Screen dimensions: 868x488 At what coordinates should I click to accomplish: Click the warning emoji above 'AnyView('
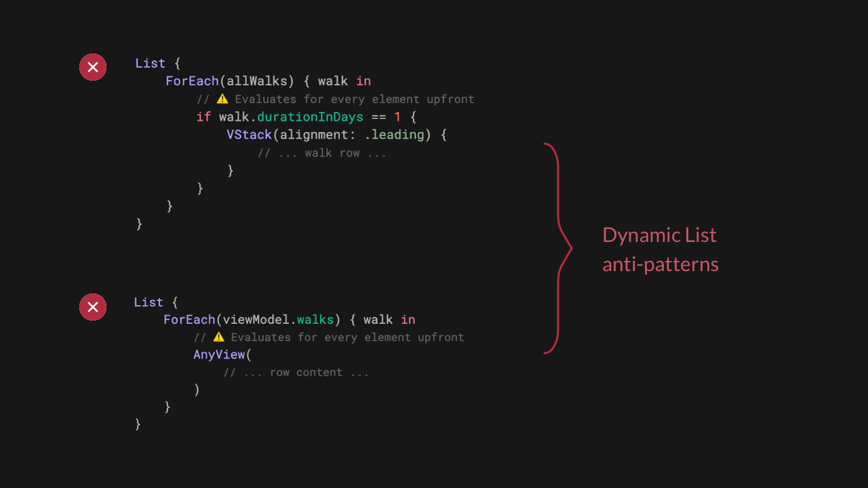[218, 337]
